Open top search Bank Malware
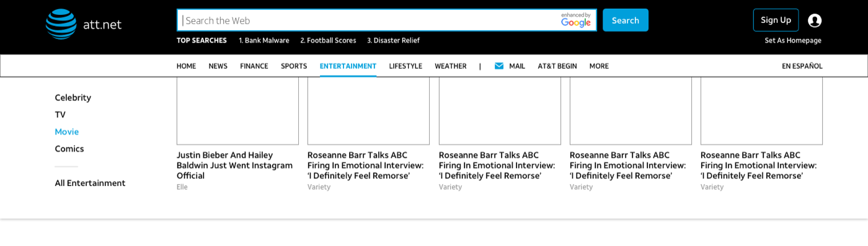Screen dimensions: 868x246 tap(264, 40)
